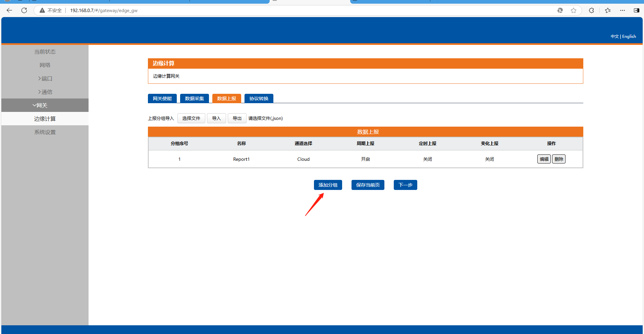Click the 导入 button
The width and height of the screenshot is (644, 334).
(216, 118)
